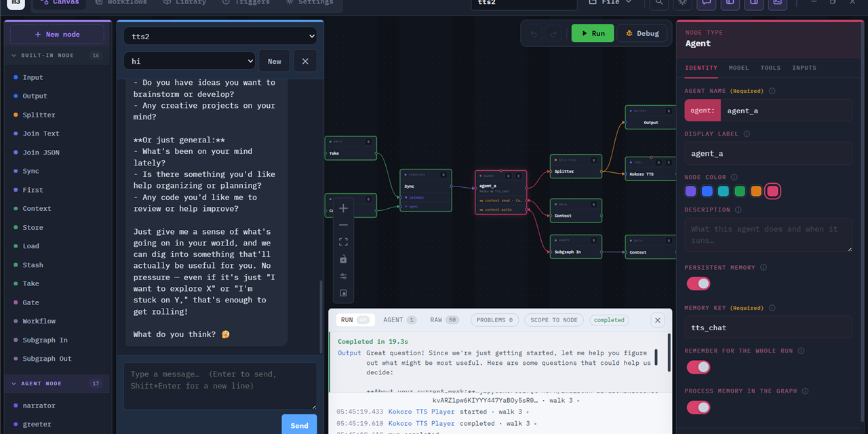The image size is (868, 434).
Task: Click the green Run button
Action: (592, 33)
